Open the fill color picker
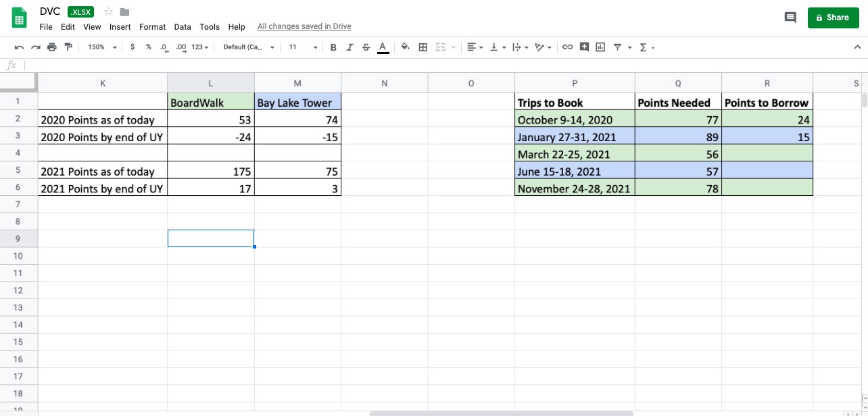 pos(406,47)
